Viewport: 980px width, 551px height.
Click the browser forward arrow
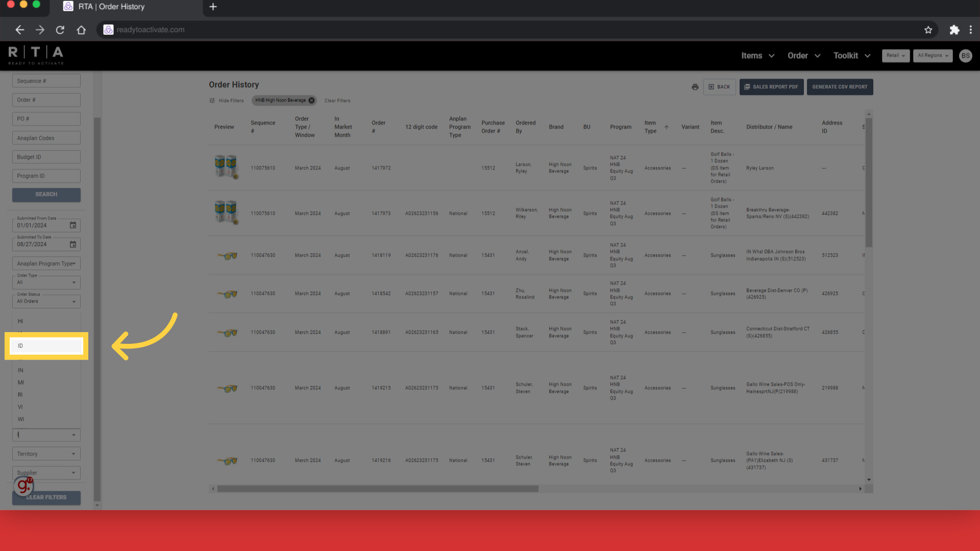[x=40, y=30]
